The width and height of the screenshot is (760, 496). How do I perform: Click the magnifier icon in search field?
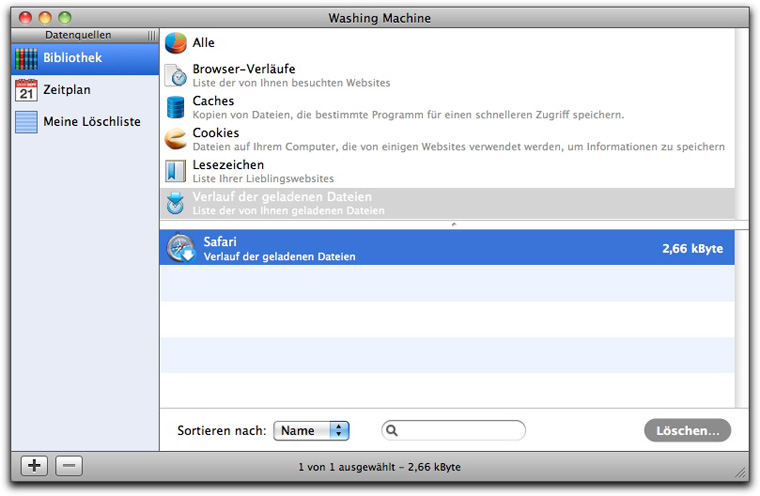392,431
